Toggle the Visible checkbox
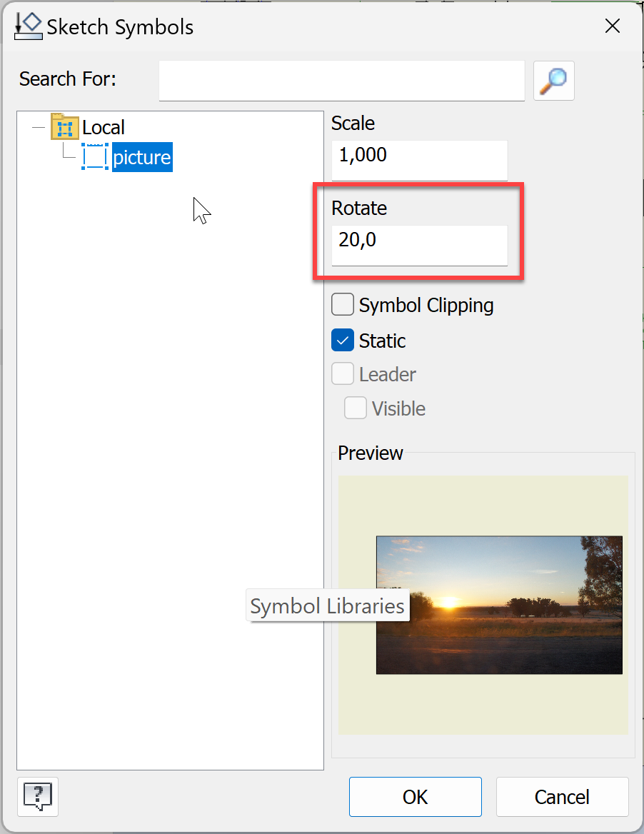This screenshot has width=644, height=834. coord(356,408)
